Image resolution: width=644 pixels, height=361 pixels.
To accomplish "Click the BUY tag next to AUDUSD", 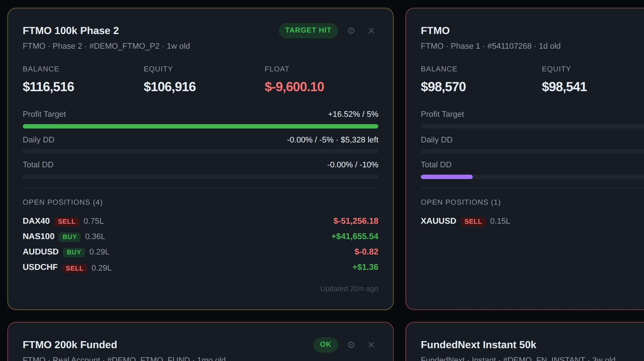I will coord(74,252).
